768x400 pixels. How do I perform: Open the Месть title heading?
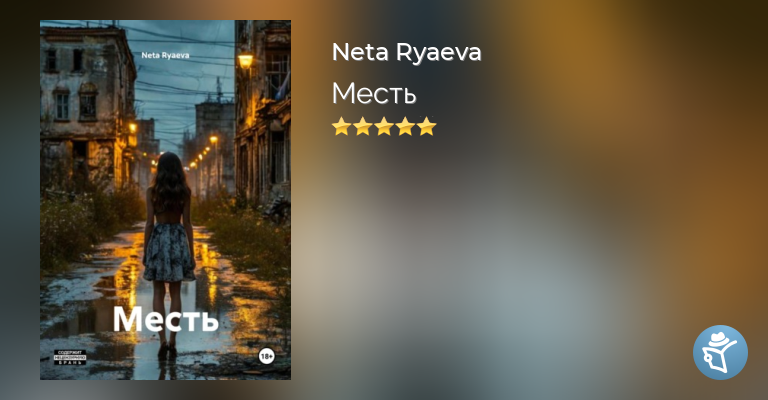coord(374,93)
